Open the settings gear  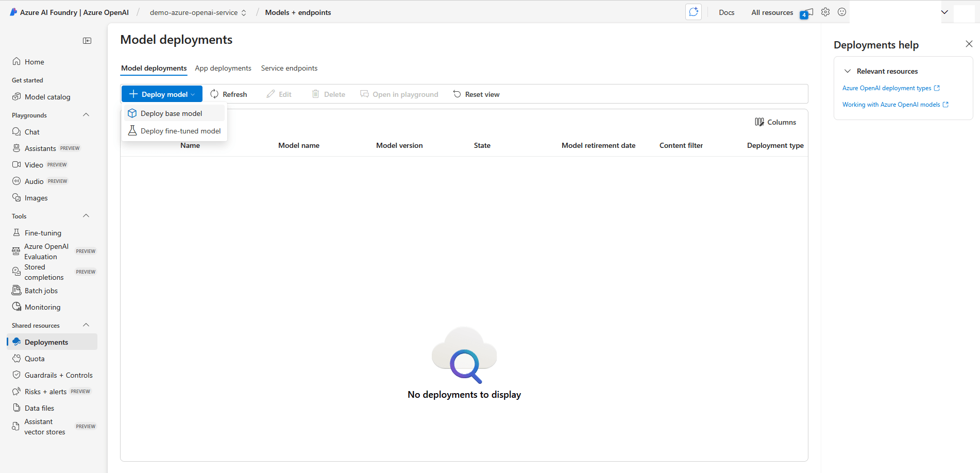pyautogui.click(x=825, y=11)
